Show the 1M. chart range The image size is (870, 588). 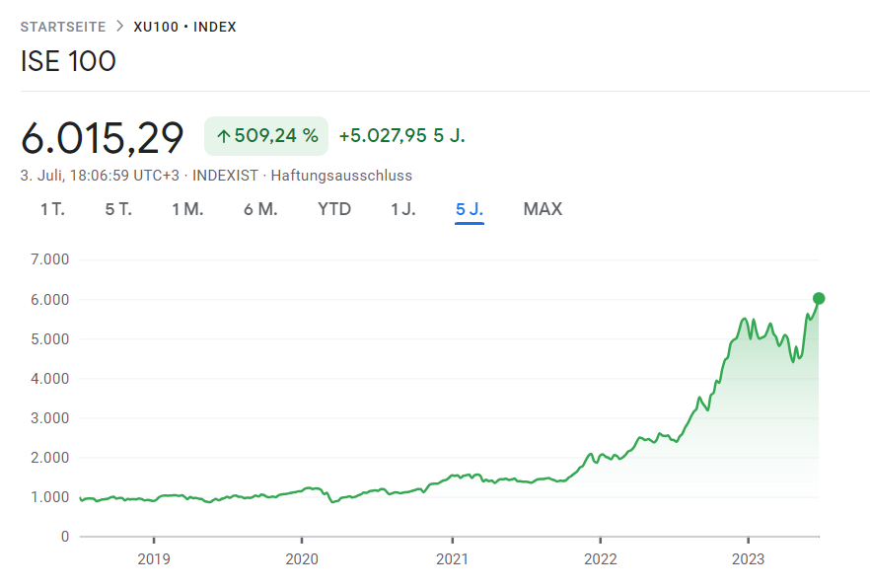(187, 209)
